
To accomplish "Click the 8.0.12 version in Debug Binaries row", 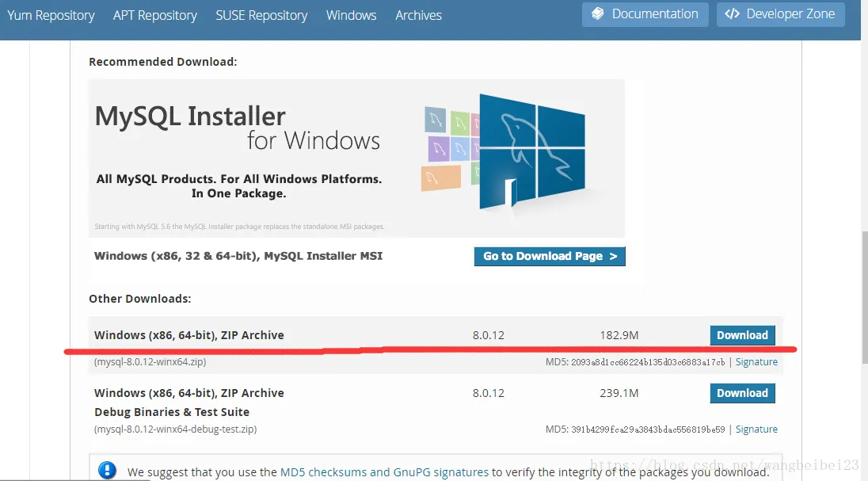I will click(x=488, y=393).
